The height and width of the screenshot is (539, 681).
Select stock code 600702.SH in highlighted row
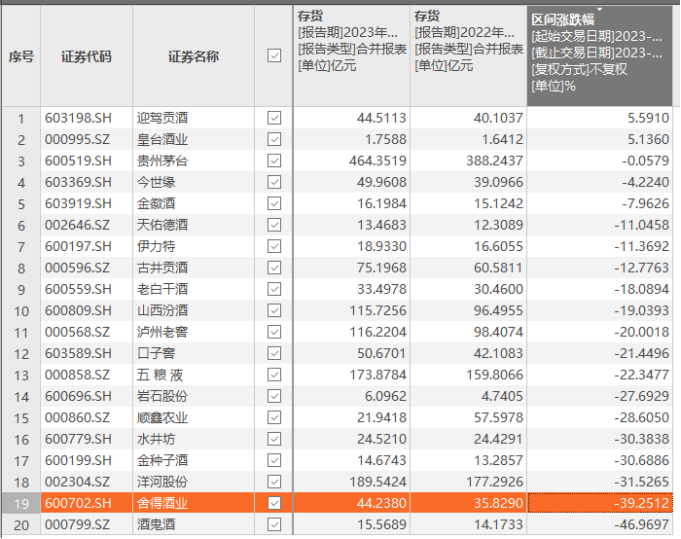tap(78, 503)
